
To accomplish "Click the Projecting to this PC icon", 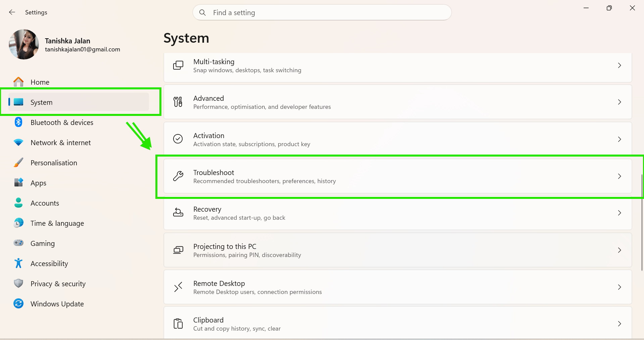I will 178,250.
